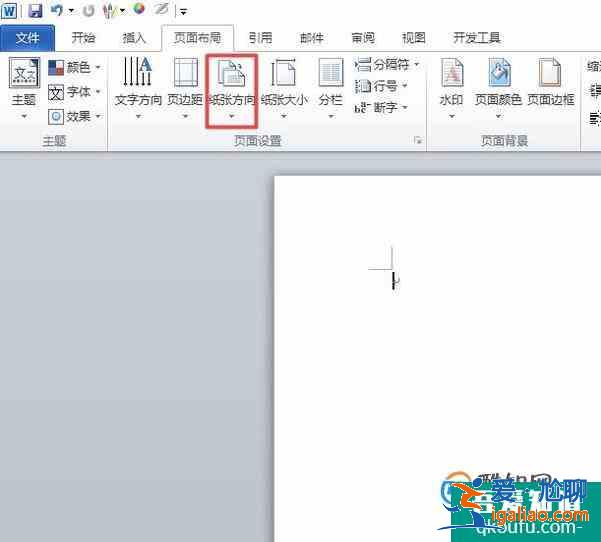Expand the arrow under 主题 themes button
Viewport: 601px width, 542px height.
[x=24, y=116]
